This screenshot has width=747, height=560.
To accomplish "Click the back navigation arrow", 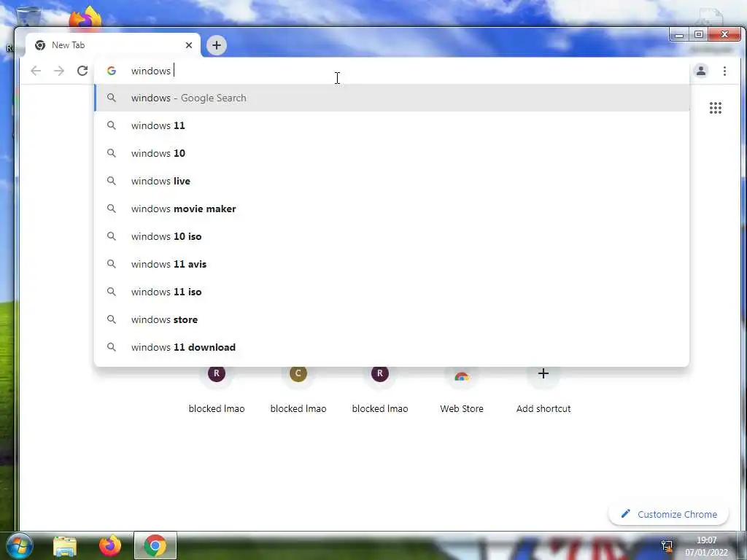I will click(x=36, y=71).
